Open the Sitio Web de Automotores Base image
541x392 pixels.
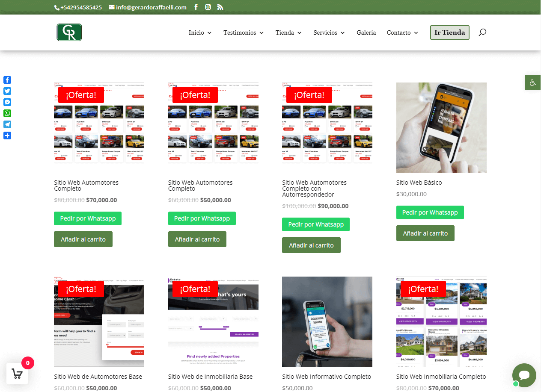point(99,321)
